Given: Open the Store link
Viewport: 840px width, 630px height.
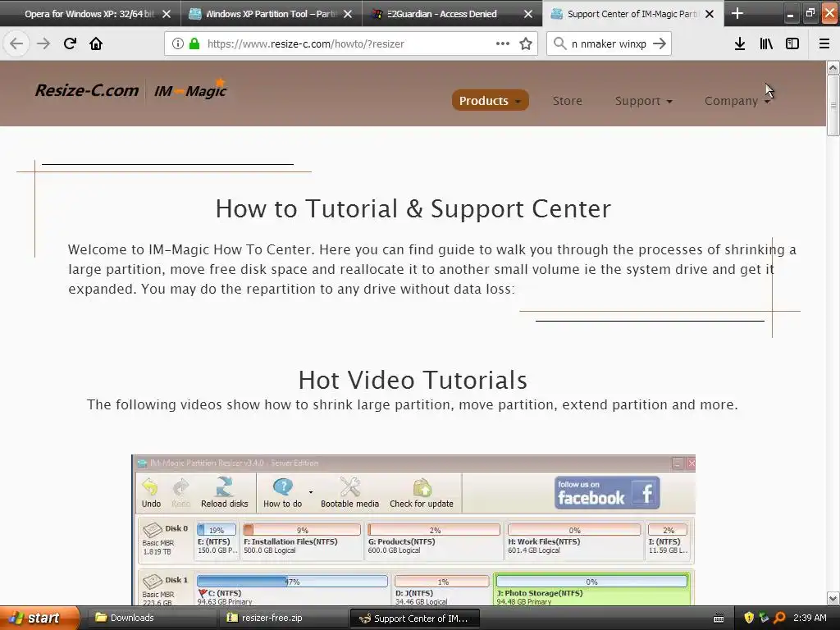Looking at the screenshot, I should (568, 101).
